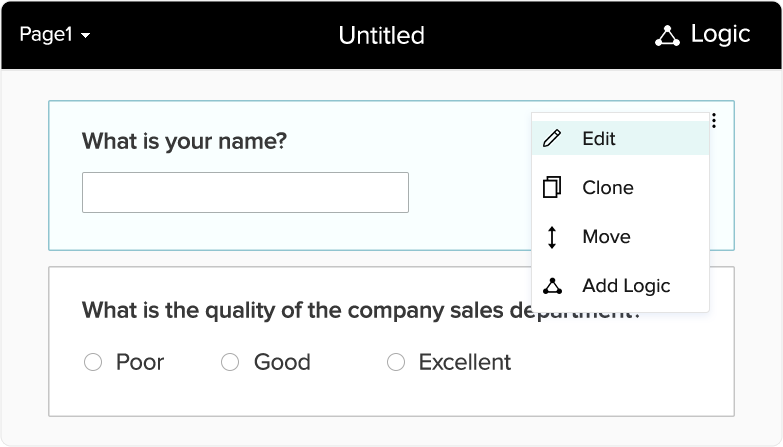The width and height of the screenshot is (783, 447).
Task: Click the Untitled form title
Action: [381, 36]
